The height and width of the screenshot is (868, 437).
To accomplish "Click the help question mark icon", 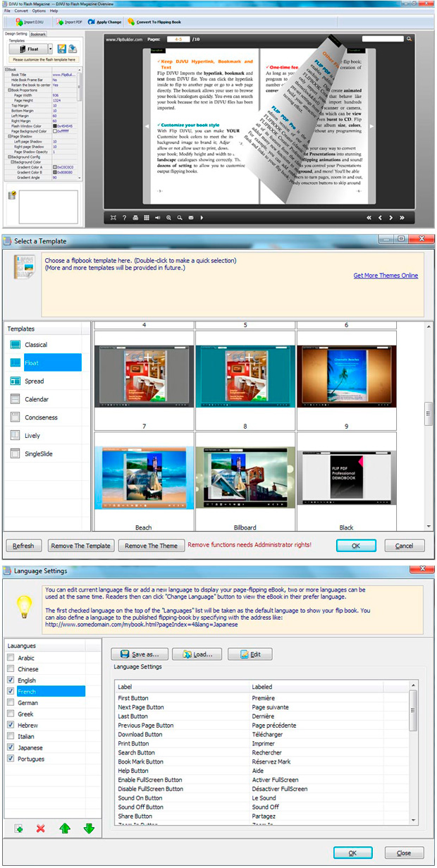I will pos(125,218).
